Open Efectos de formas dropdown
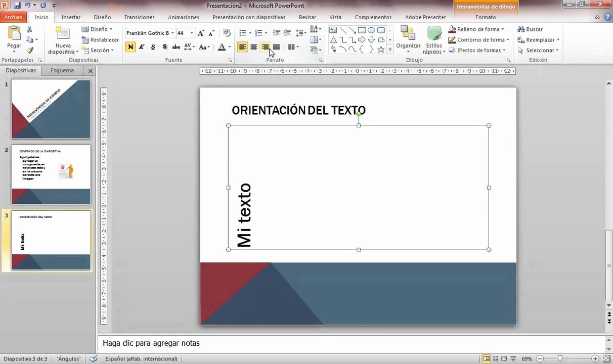The image size is (613, 364). tap(477, 51)
